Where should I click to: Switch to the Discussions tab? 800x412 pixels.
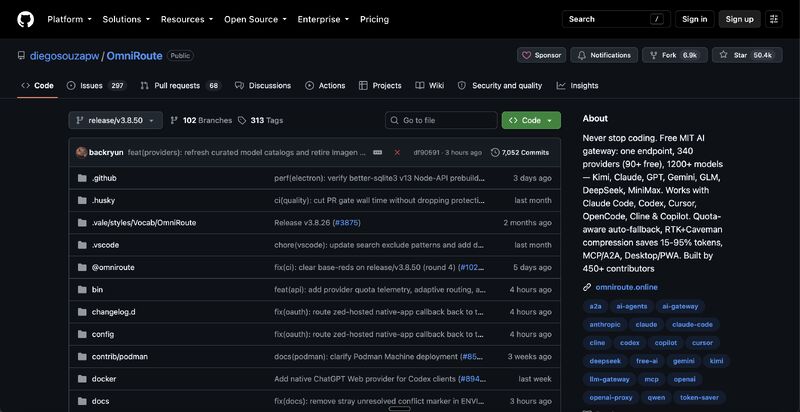click(x=263, y=86)
